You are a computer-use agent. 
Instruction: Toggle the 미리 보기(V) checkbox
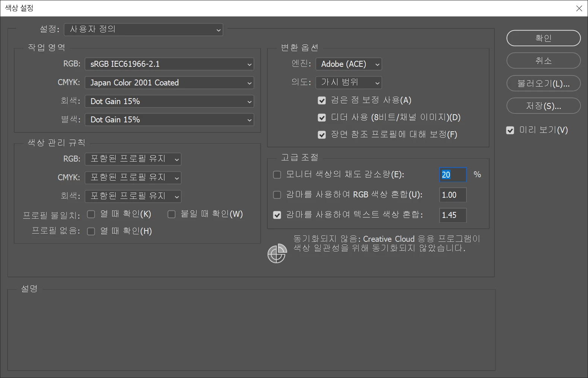510,130
